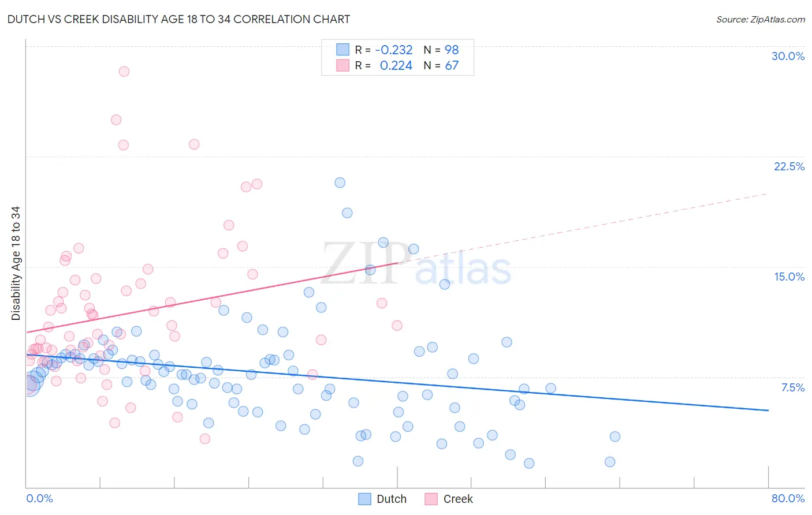The height and width of the screenshot is (515, 812).
Task: Click the pink Creek legend swatch at bottom
Action: click(431, 499)
